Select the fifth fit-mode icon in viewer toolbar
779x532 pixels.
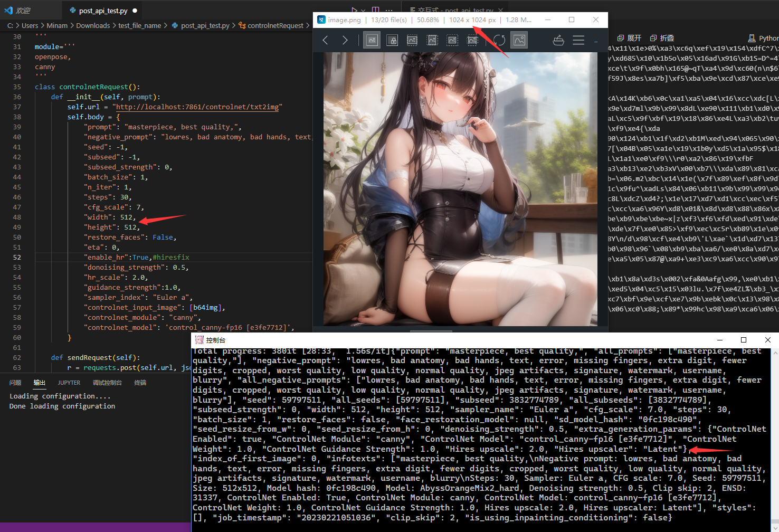tap(452, 40)
